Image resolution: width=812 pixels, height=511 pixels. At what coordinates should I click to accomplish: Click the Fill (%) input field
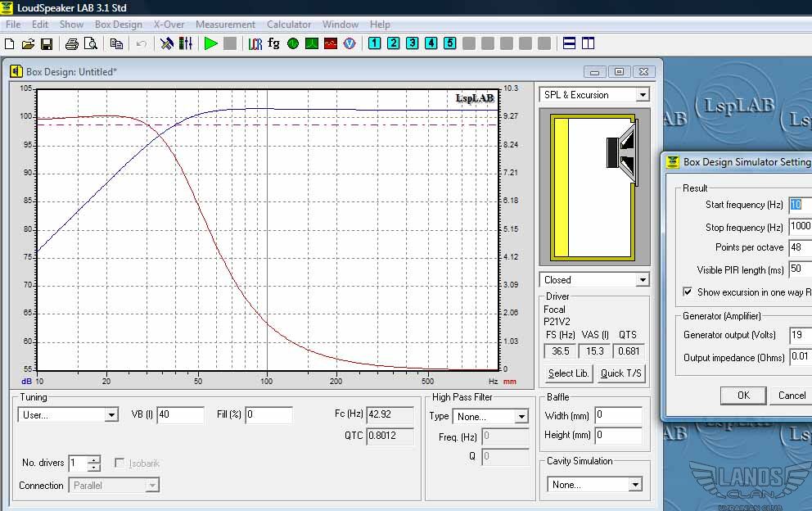(x=268, y=414)
